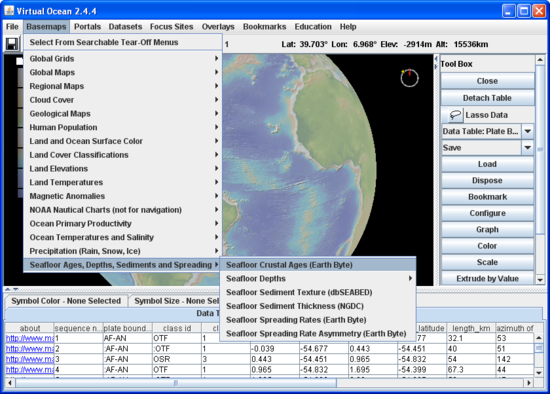This screenshot has width=550, height=394.
Task: Open Precipitation (Rain, Snow, Ice) entry
Action: 122,251
